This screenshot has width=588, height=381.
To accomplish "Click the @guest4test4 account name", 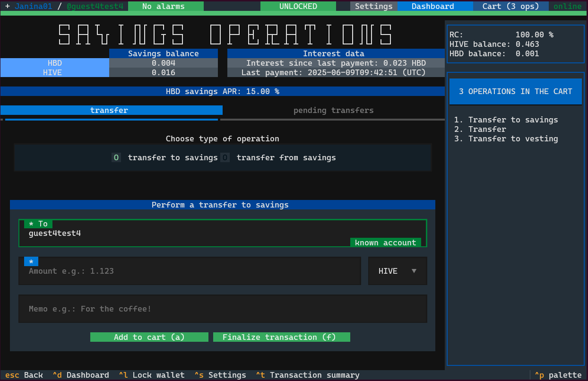I will pos(95,6).
